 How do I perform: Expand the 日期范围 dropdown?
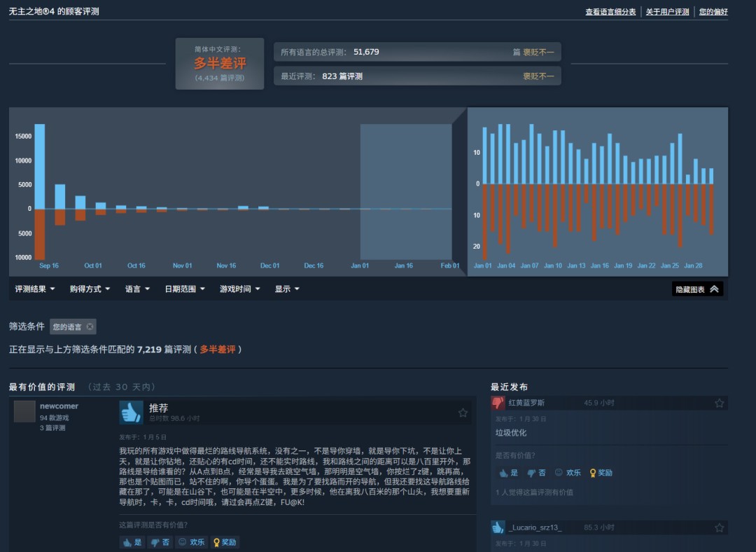click(182, 289)
